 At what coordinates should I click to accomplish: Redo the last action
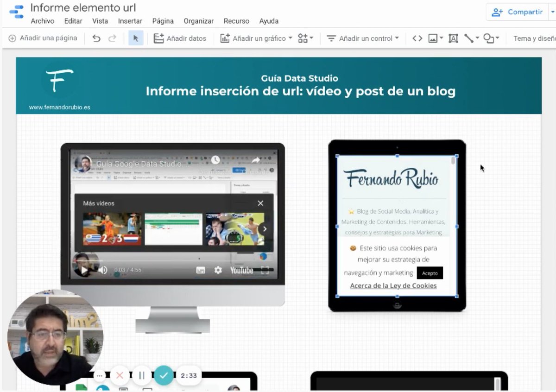pos(112,38)
